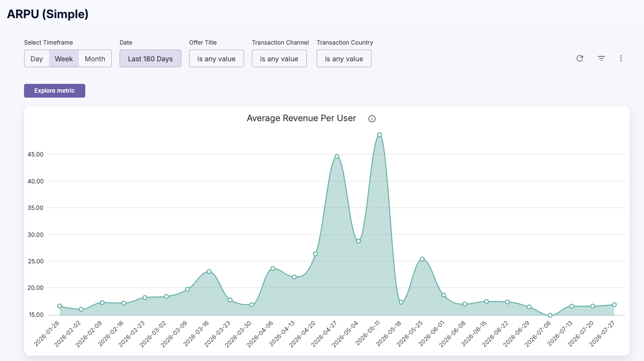Click the data point for 2026-05-25
Viewport: 644px width, 361px height.
(422, 259)
